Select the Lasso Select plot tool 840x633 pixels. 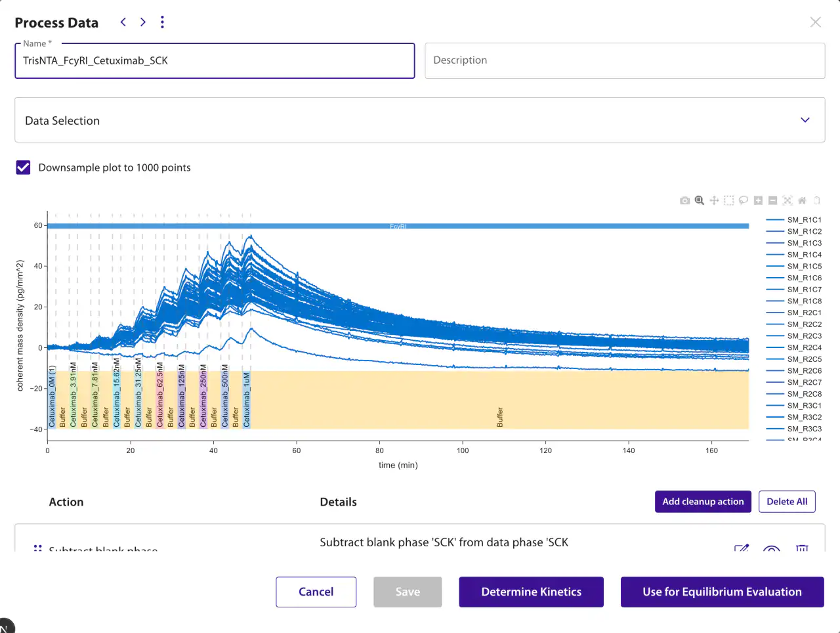[744, 200]
